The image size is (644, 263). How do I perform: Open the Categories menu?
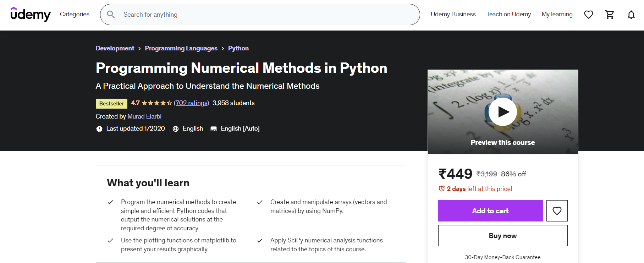(x=75, y=14)
